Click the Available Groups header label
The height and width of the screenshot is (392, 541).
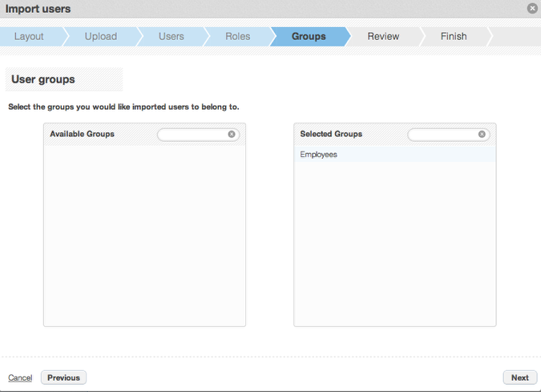pyautogui.click(x=82, y=134)
